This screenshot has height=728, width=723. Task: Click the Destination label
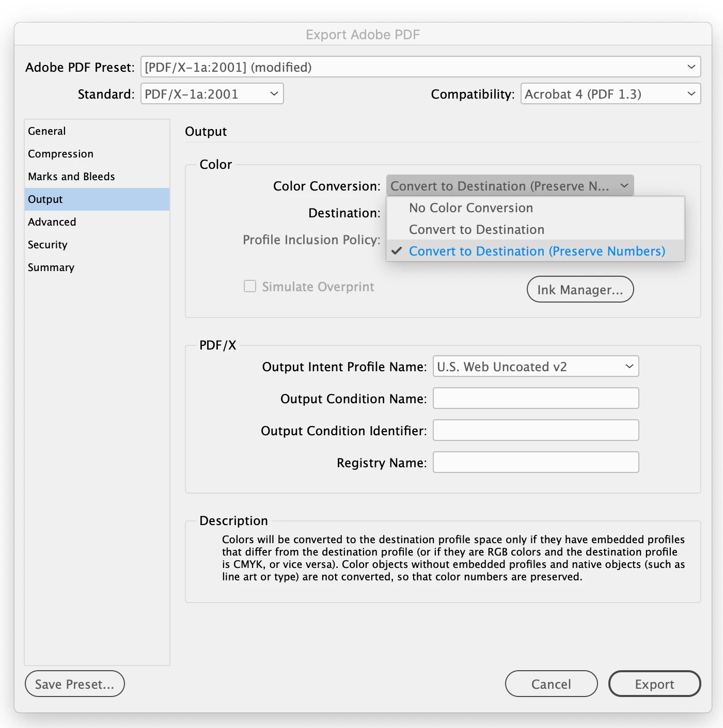[x=344, y=213]
